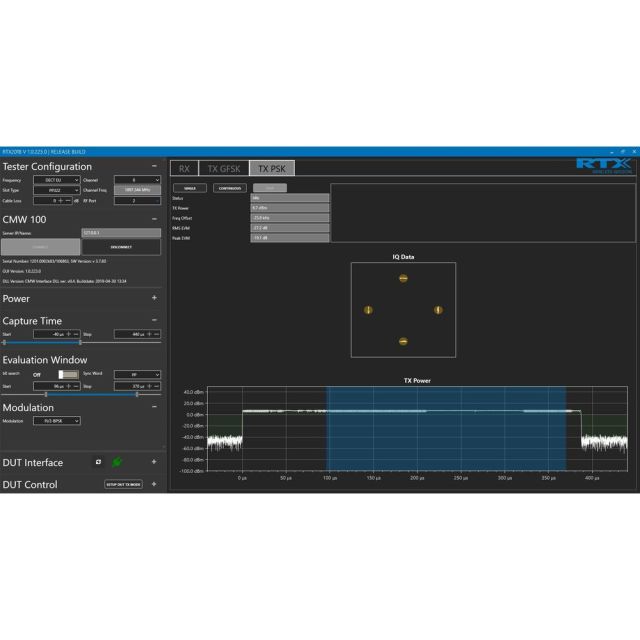Open the Modulation dropdown
This screenshot has width=640, height=640.
(x=57, y=421)
